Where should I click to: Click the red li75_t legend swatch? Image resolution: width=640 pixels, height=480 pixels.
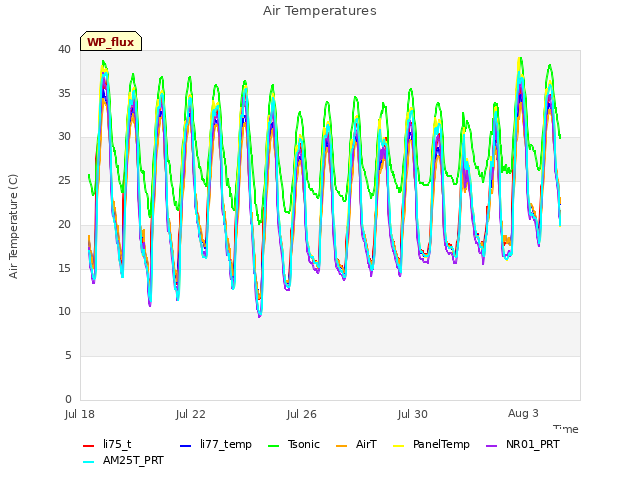pos(89,446)
